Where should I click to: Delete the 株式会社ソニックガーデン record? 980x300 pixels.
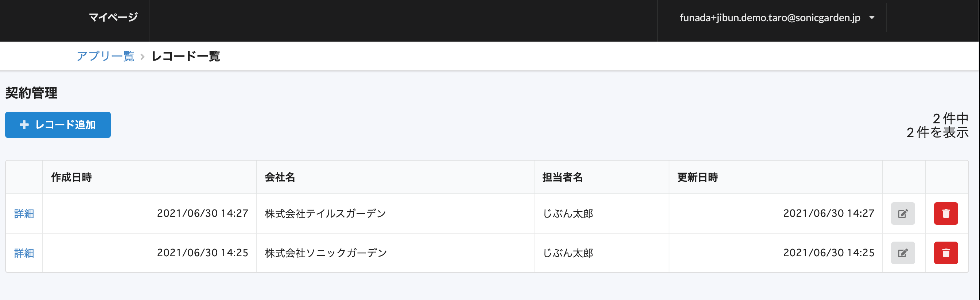point(945,253)
